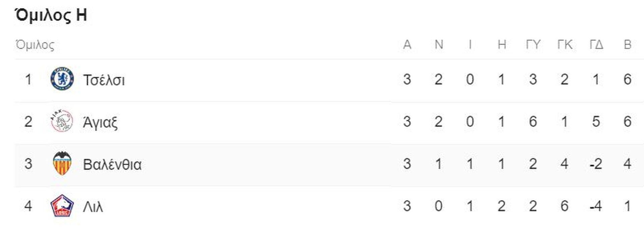Click the Chelsea club crest icon
Viewport: 644px width, 231px height.
[x=62, y=78]
